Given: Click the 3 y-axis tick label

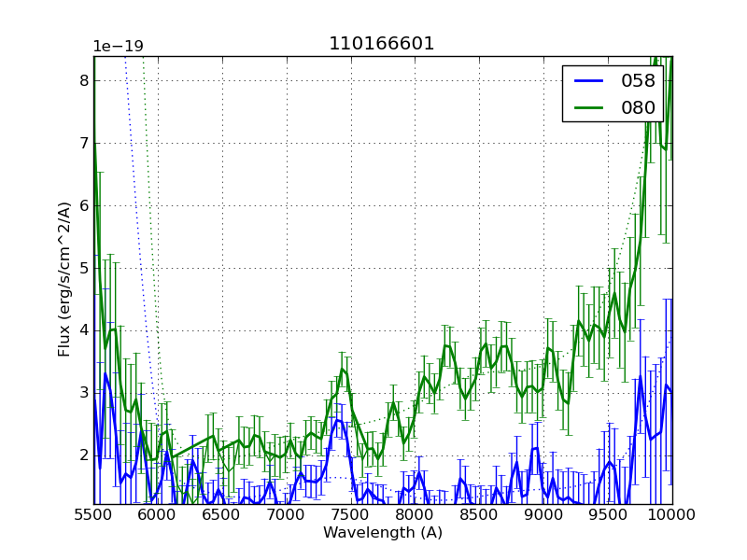Looking at the screenshot, I should 84,392.
